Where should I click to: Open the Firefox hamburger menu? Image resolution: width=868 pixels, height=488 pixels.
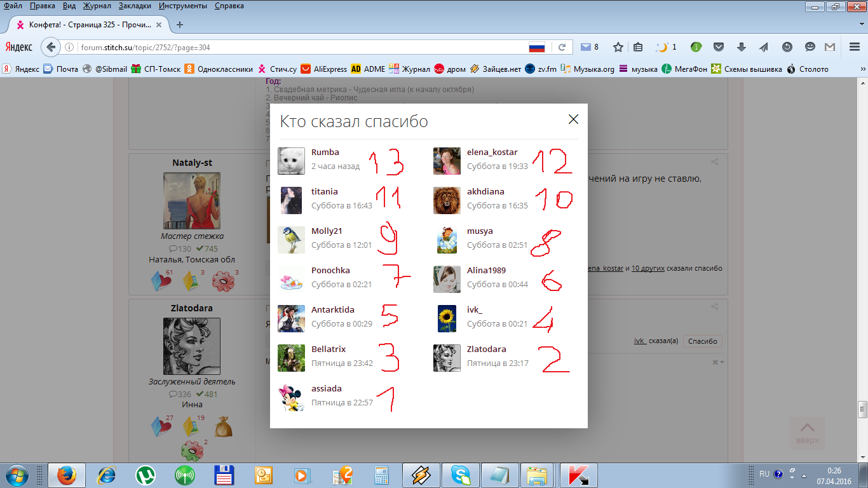tap(855, 47)
